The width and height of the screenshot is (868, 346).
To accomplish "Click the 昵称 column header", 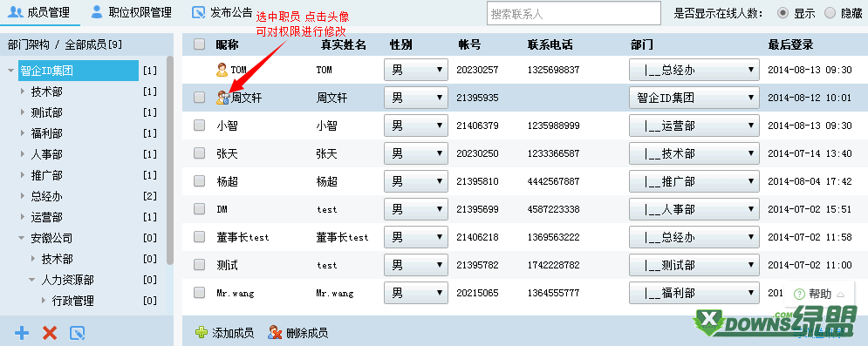I will [x=227, y=44].
